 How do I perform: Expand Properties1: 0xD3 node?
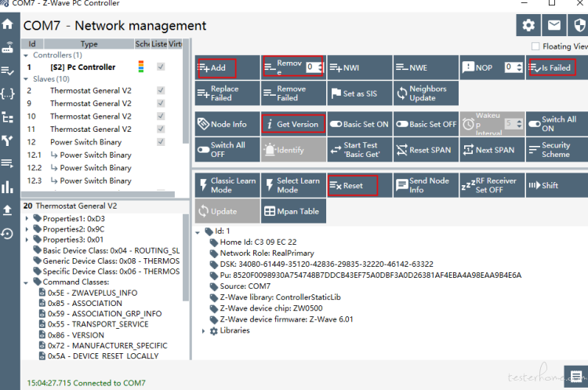[27, 218]
